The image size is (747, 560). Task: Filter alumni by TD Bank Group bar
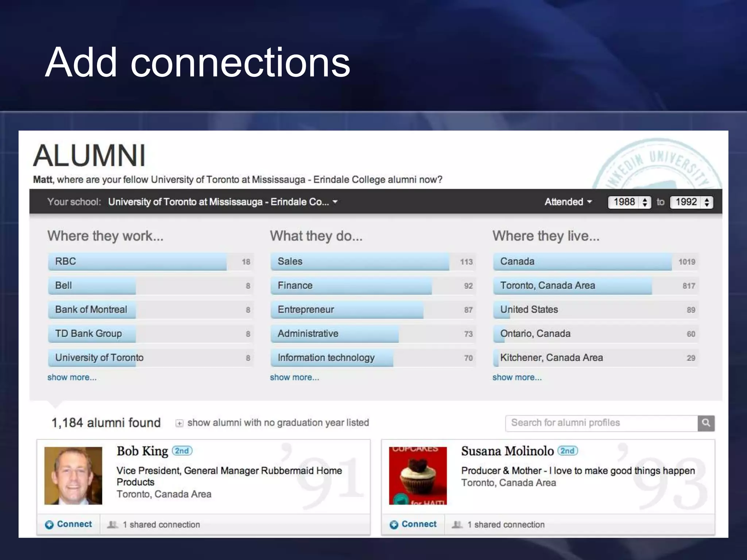[x=151, y=334]
